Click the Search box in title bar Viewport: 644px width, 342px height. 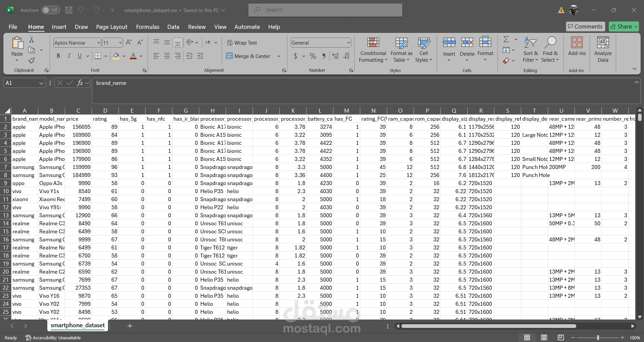click(325, 10)
